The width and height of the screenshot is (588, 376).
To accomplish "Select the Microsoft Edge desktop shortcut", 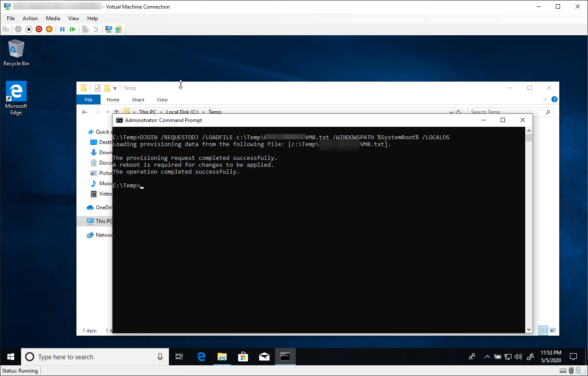I will (16, 98).
